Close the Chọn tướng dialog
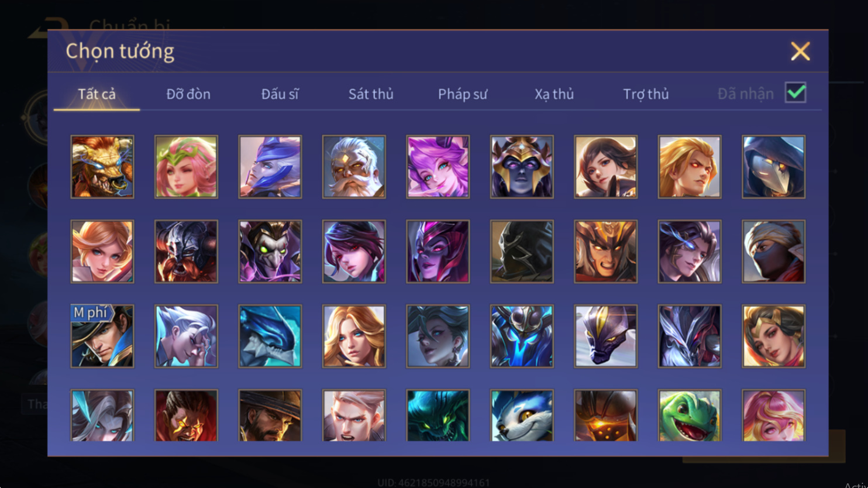868x488 pixels. click(x=800, y=51)
